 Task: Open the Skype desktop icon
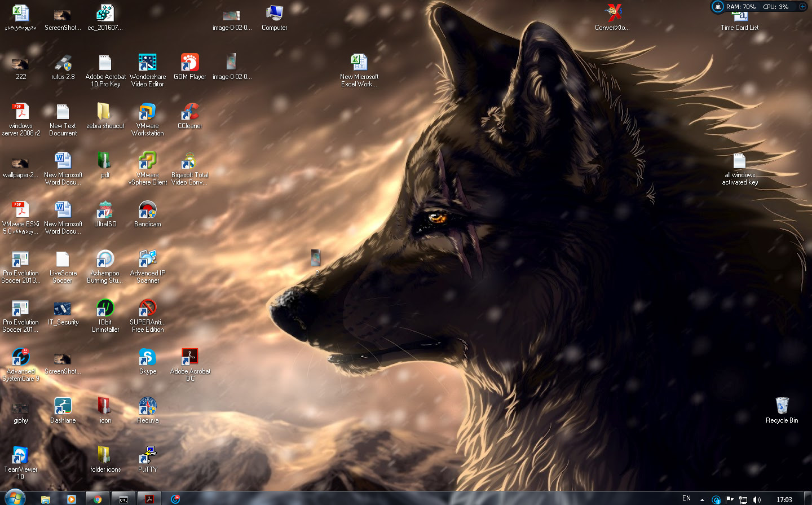[x=148, y=358]
